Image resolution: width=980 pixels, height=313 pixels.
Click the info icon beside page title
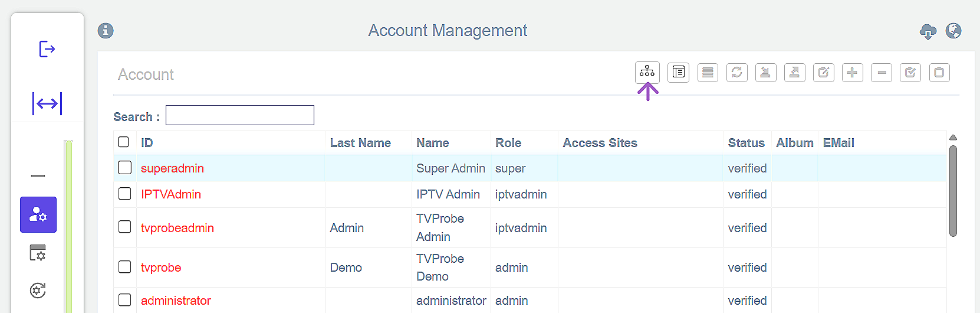click(x=106, y=31)
